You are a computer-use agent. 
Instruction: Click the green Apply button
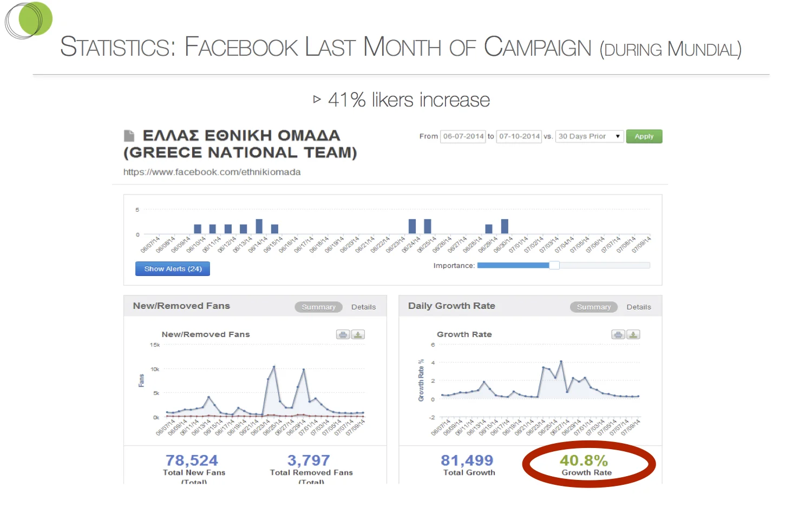[644, 136]
